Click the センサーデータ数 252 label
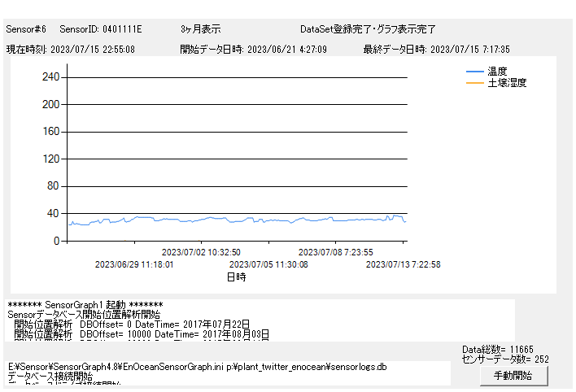This screenshot has height=392, width=576. (505, 359)
